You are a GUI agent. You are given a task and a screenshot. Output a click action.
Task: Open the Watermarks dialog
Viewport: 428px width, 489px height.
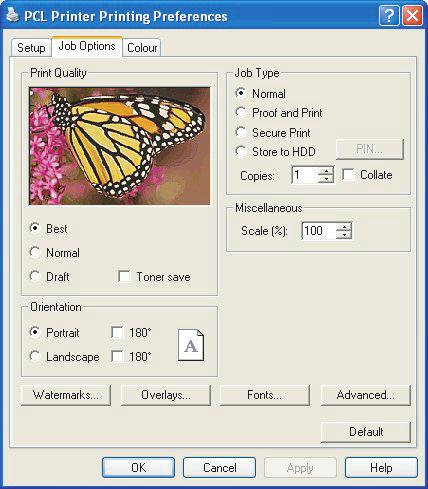(x=66, y=395)
